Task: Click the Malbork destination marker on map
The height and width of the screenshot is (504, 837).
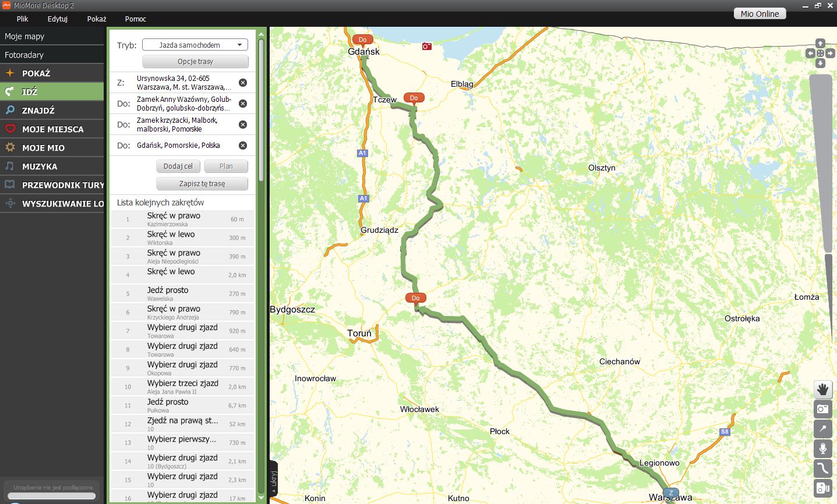Action: click(x=414, y=98)
